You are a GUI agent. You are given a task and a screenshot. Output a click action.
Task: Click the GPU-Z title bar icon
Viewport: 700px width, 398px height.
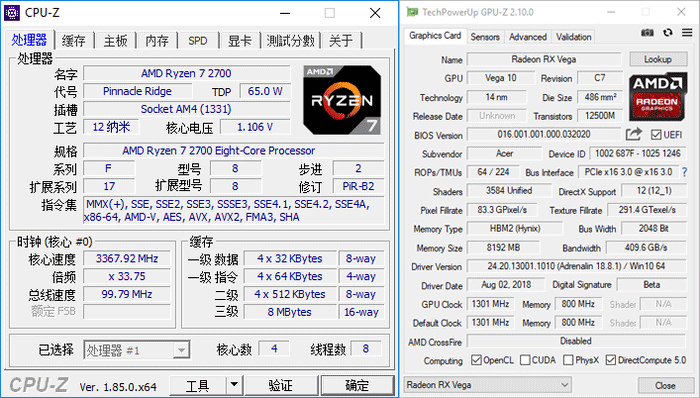click(x=412, y=12)
